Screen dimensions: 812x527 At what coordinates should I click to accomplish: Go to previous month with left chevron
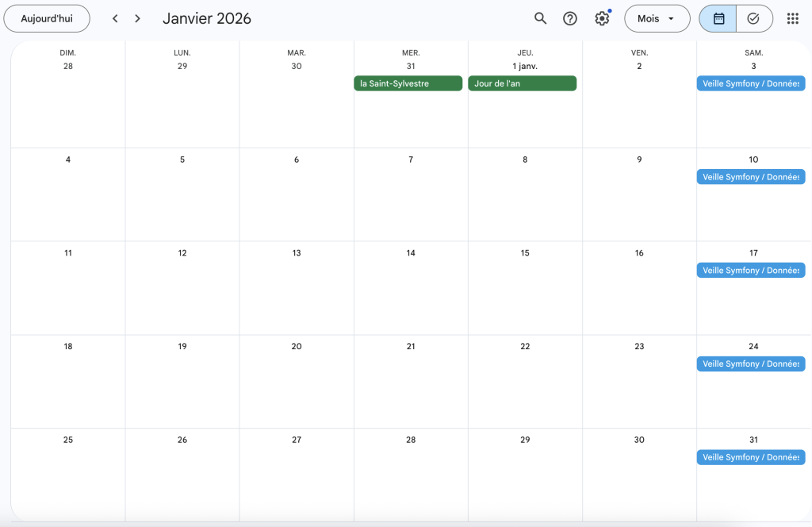tap(115, 18)
